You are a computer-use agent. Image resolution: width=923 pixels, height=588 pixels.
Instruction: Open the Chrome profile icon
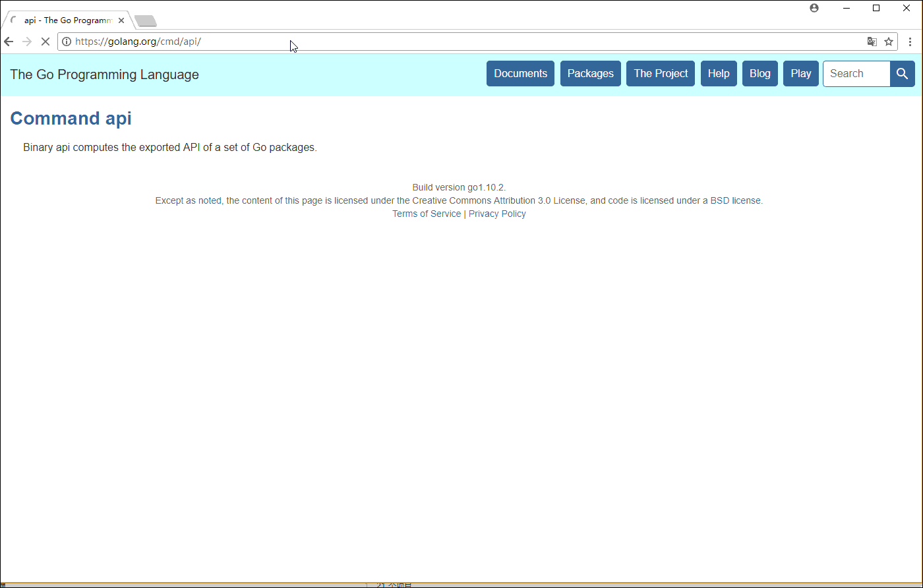coord(814,8)
